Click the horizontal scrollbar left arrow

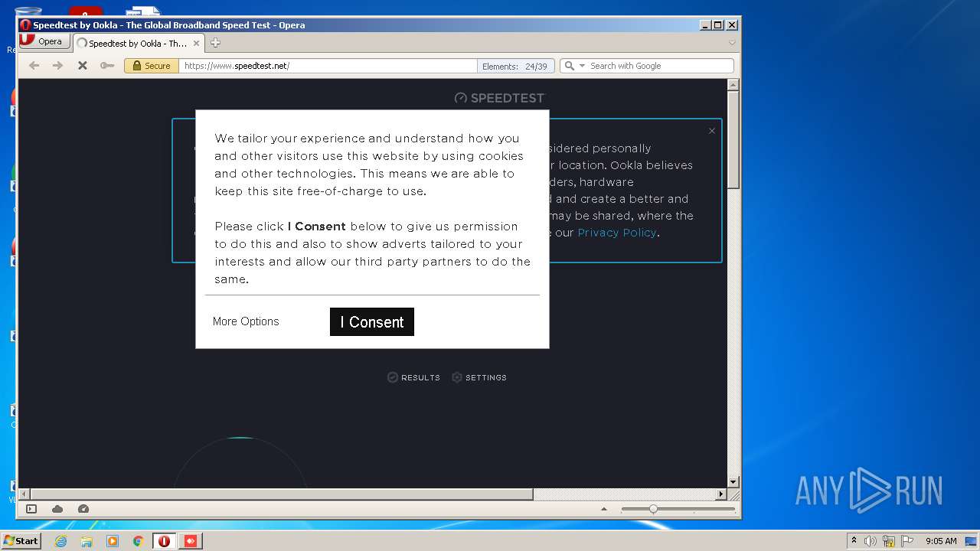[24, 494]
